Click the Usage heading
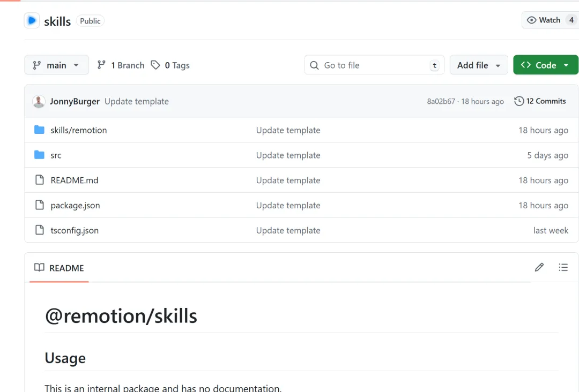This screenshot has height=392, width=579. (x=65, y=358)
